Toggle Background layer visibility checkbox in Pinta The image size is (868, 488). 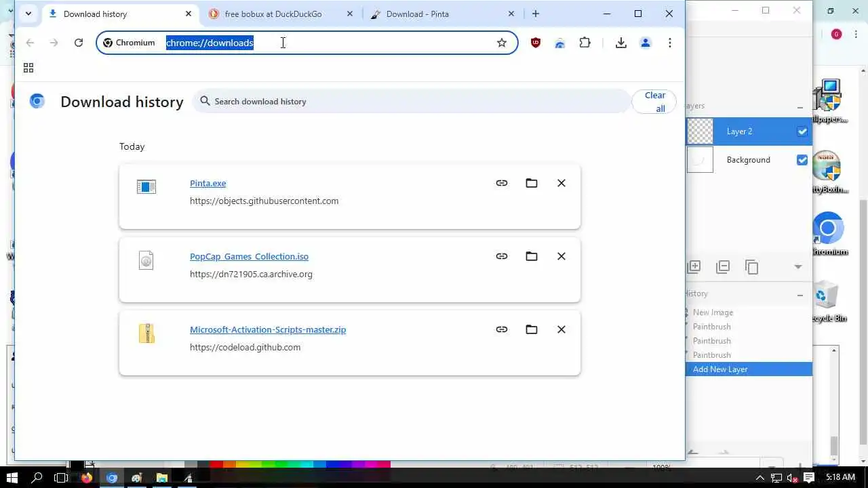click(802, 160)
